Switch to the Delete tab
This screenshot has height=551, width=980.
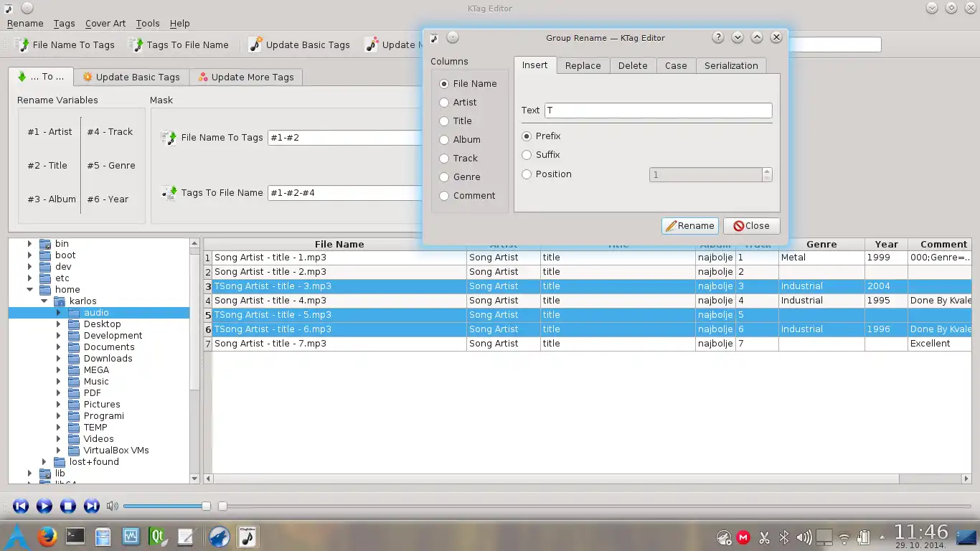(x=633, y=65)
